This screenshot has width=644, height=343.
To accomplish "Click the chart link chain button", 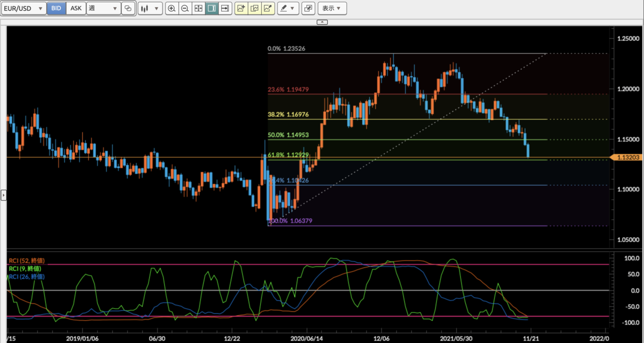I will 127,8.
